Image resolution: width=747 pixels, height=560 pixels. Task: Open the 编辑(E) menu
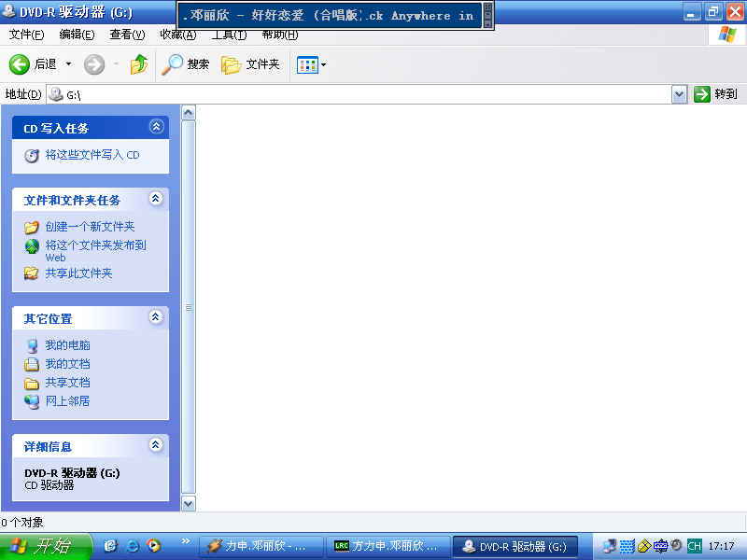[77, 35]
